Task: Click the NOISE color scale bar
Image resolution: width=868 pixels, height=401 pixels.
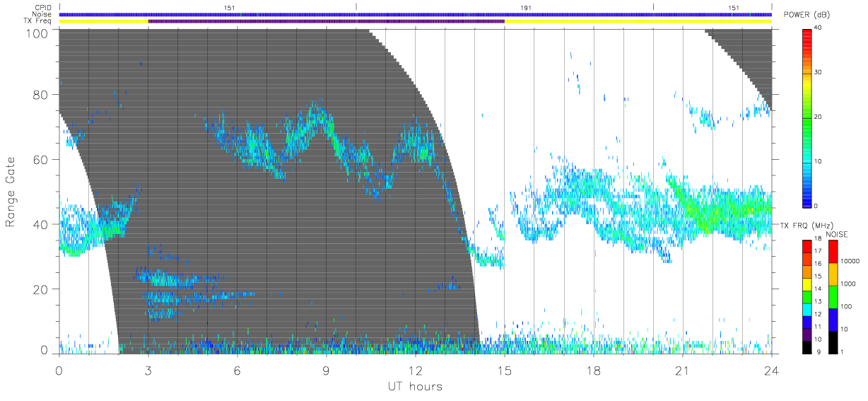Action: coord(833,296)
